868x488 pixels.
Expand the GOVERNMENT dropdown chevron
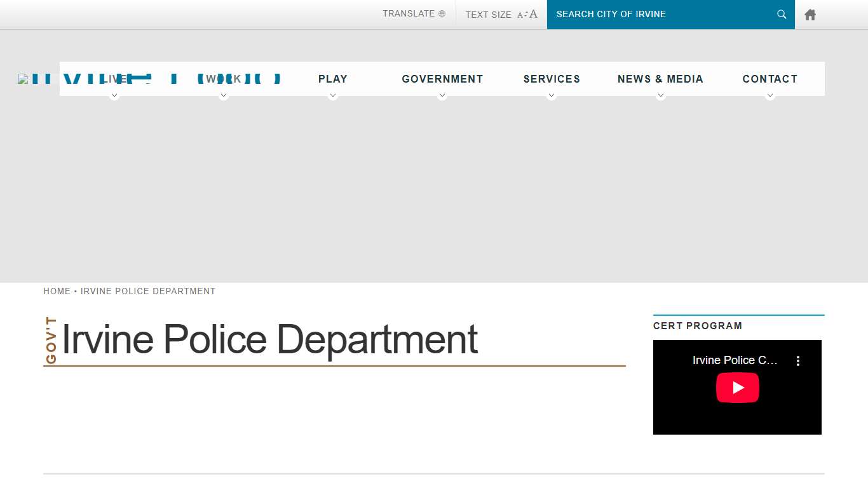(442, 95)
